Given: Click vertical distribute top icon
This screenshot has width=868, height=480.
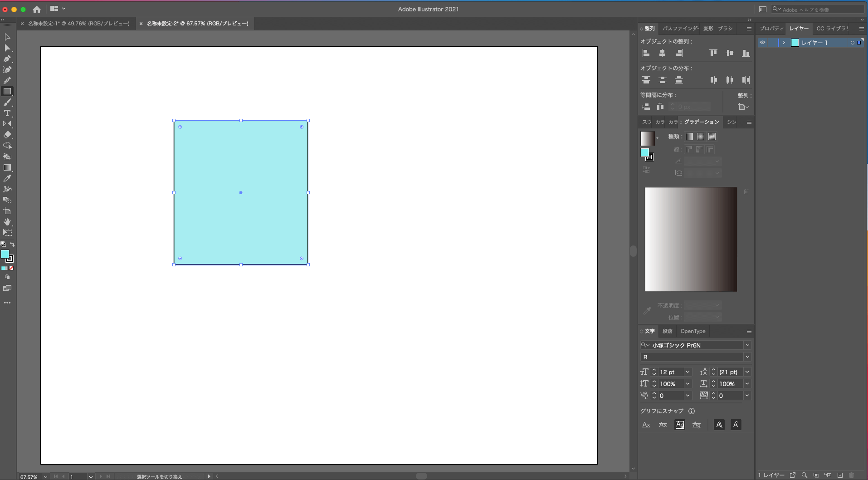Looking at the screenshot, I should (646, 80).
